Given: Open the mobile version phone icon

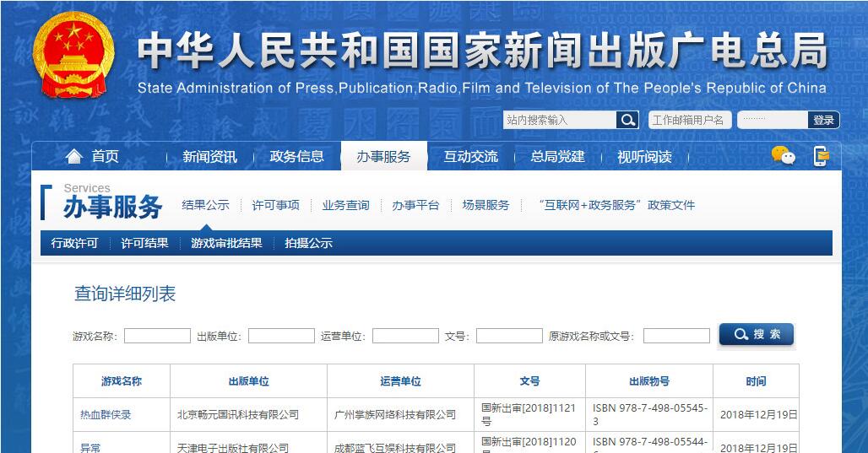Looking at the screenshot, I should tap(821, 156).
